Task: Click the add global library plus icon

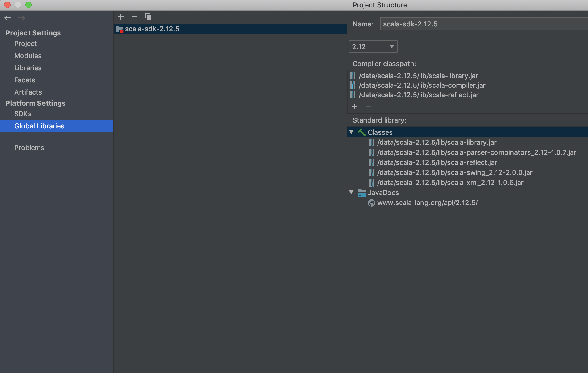Action: pos(121,17)
